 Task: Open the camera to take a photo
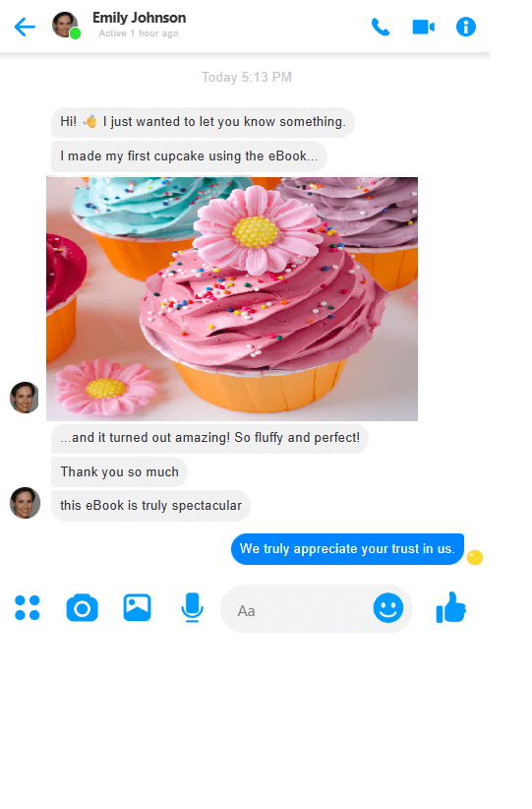click(x=82, y=608)
